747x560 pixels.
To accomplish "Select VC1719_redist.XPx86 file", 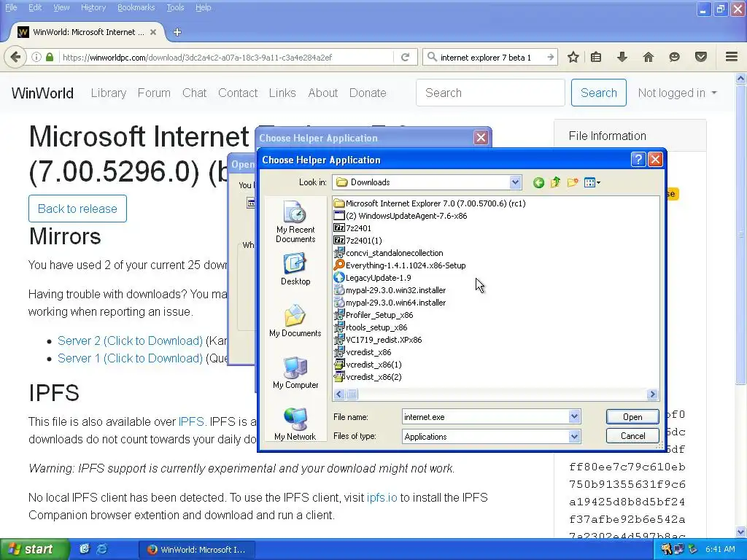I will click(378, 340).
